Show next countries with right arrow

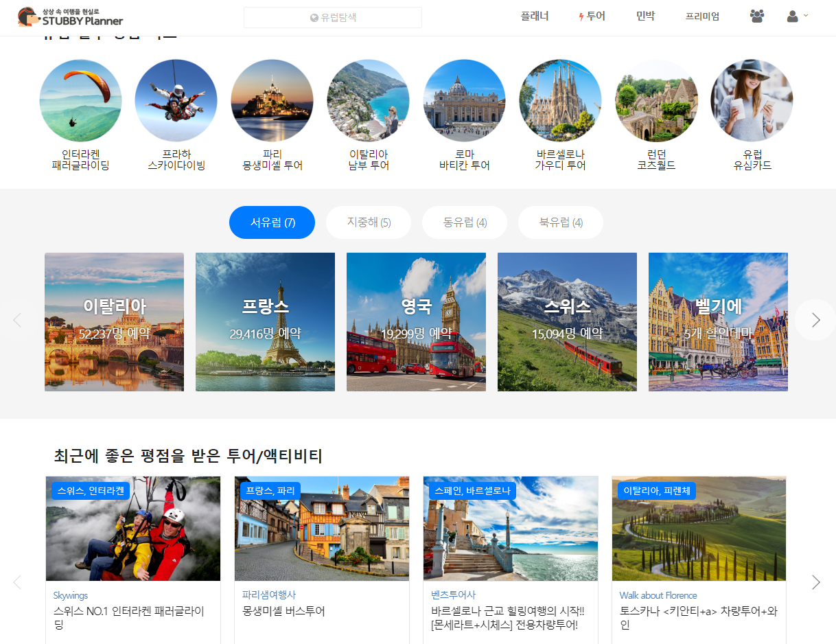815,320
